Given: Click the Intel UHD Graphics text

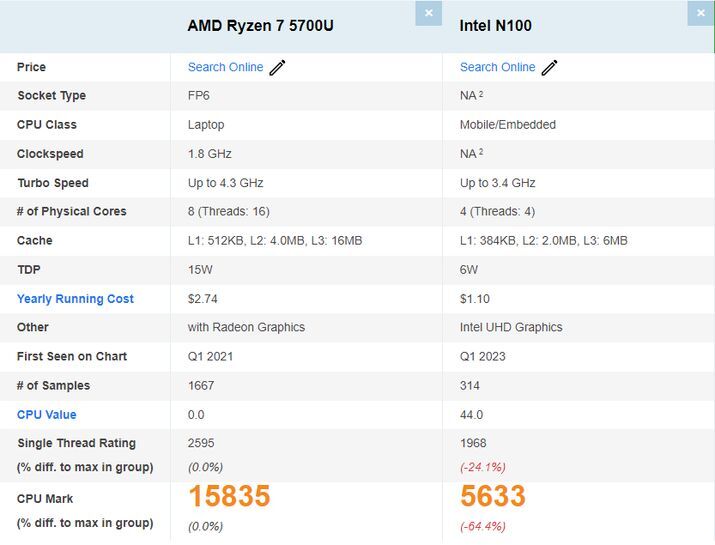Looking at the screenshot, I should 511,327.
